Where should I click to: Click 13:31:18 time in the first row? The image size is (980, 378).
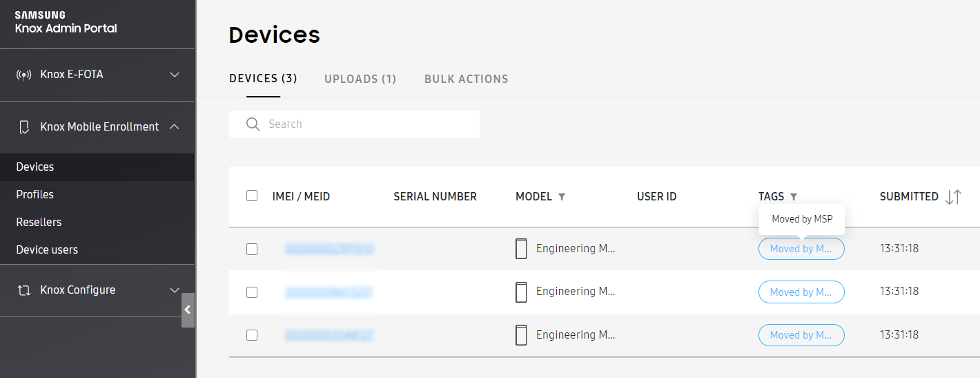[x=899, y=249]
